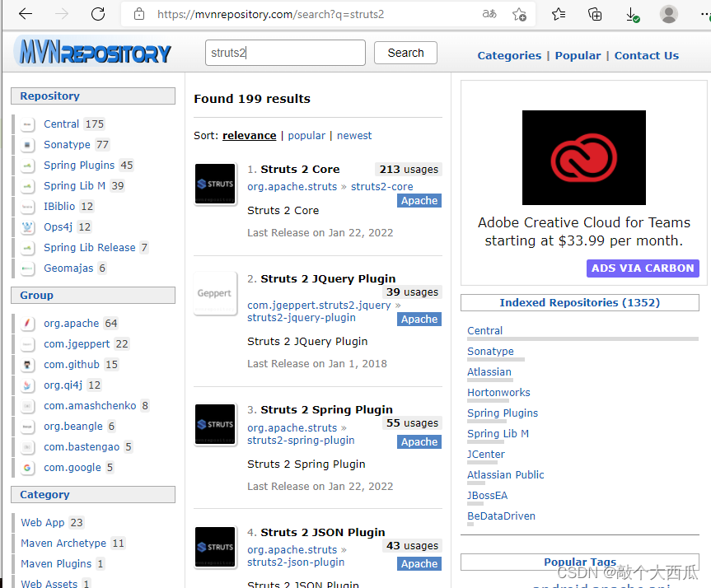The image size is (711, 588).
Task: Click the Spring Lib Release icon
Action: [27, 248]
